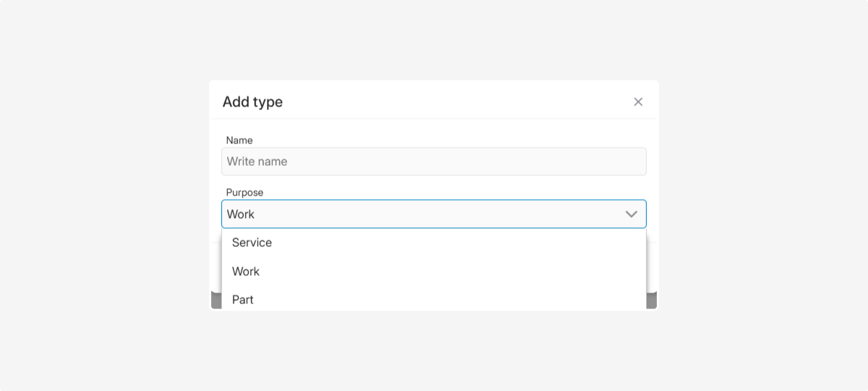Focus the Name text field
868x391 pixels.
[433, 161]
